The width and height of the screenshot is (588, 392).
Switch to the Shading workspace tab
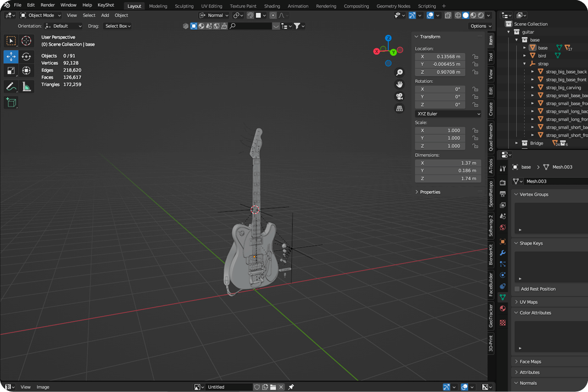coord(272,6)
